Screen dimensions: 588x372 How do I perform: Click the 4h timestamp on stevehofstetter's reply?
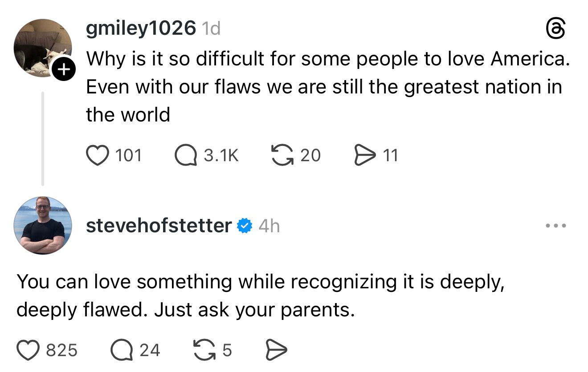pos(269,226)
